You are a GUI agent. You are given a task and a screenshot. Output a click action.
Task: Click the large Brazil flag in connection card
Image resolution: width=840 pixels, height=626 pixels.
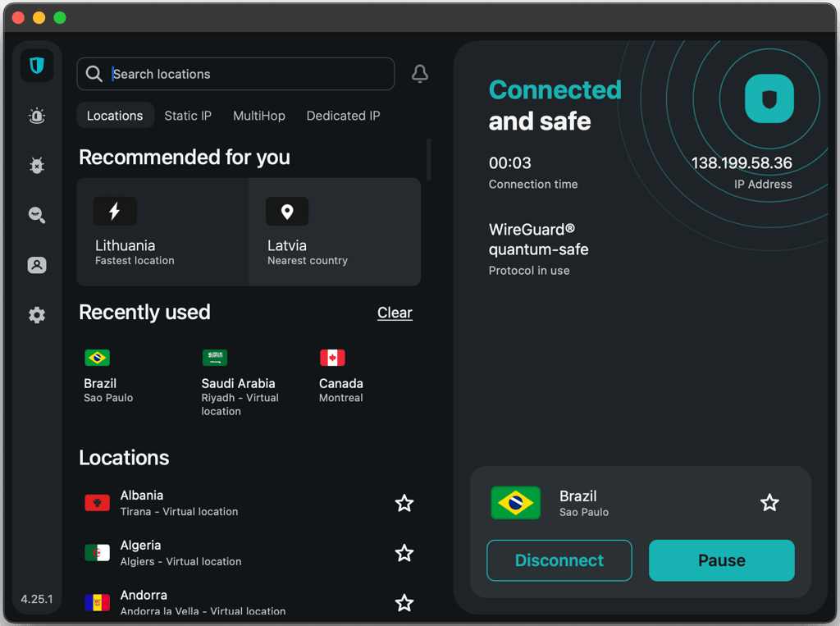(x=515, y=503)
